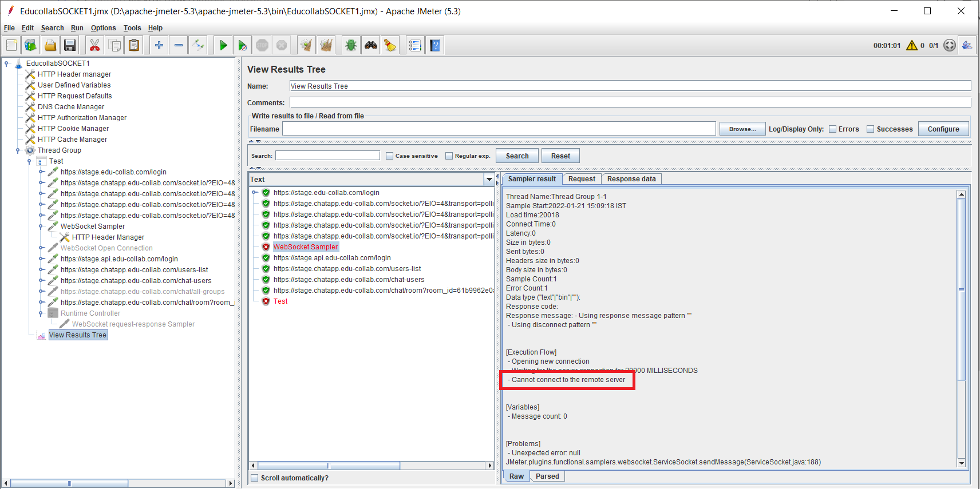Enable the Errors only checkbox
The image size is (980, 489).
[833, 129]
